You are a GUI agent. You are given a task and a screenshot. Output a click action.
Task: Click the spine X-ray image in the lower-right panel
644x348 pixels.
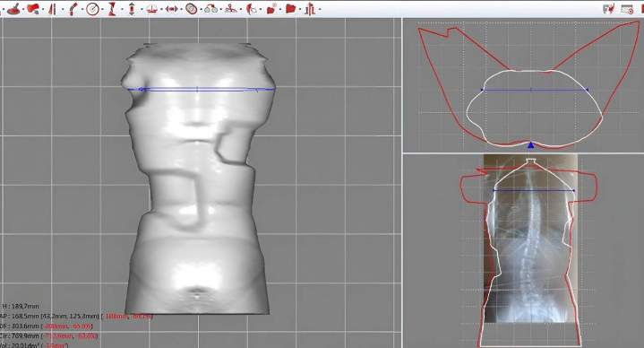(530, 239)
